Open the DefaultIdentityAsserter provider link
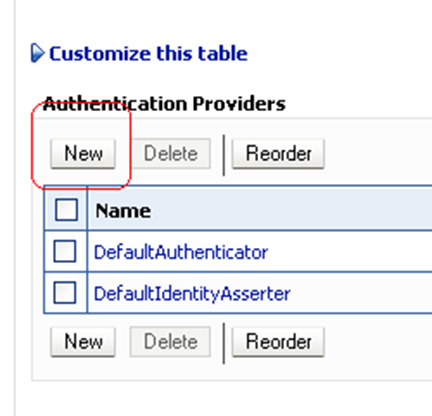The height and width of the screenshot is (416, 432). click(192, 294)
